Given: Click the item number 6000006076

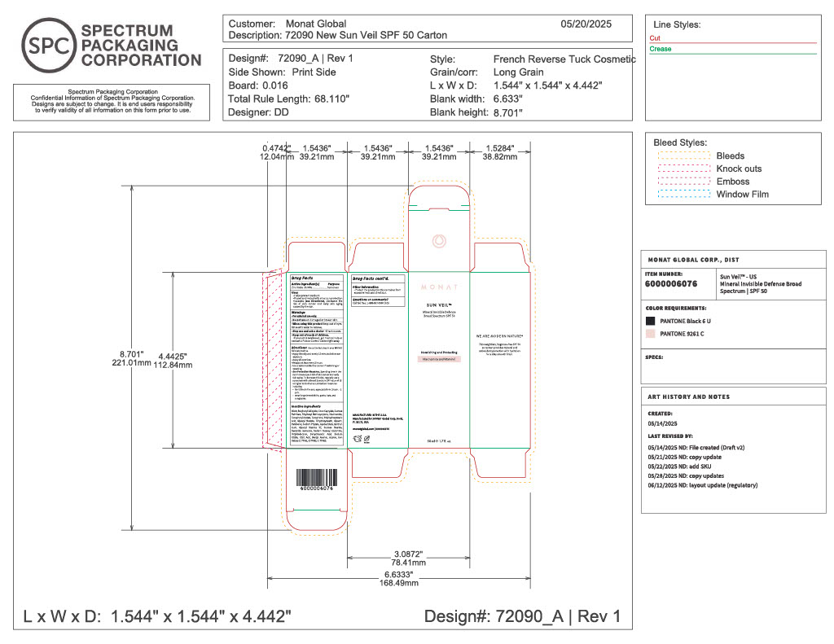Looking at the screenshot, I should click(x=671, y=284).
